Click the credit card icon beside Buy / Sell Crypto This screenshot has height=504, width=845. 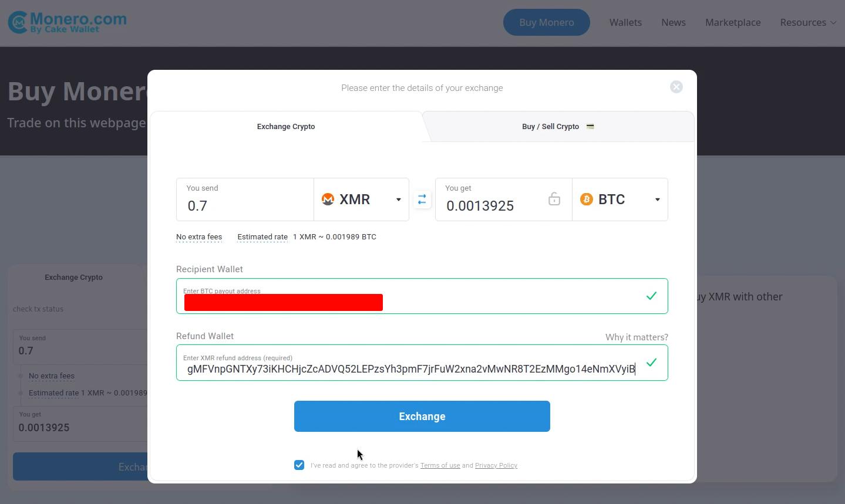590,126
